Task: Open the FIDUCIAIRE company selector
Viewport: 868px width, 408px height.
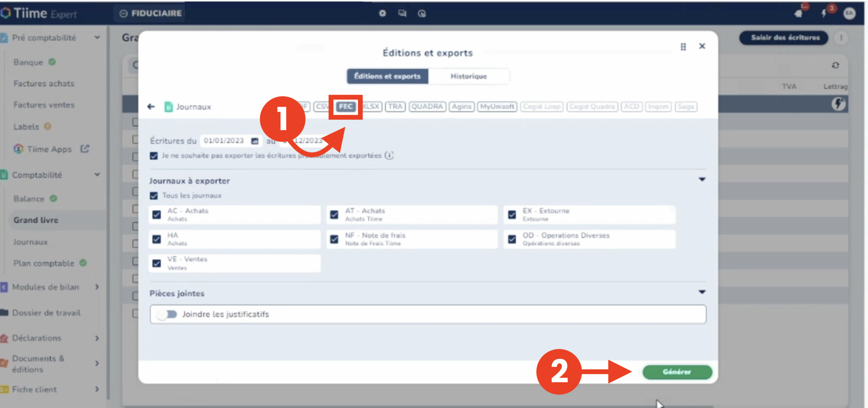Action: click(x=150, y=13)
